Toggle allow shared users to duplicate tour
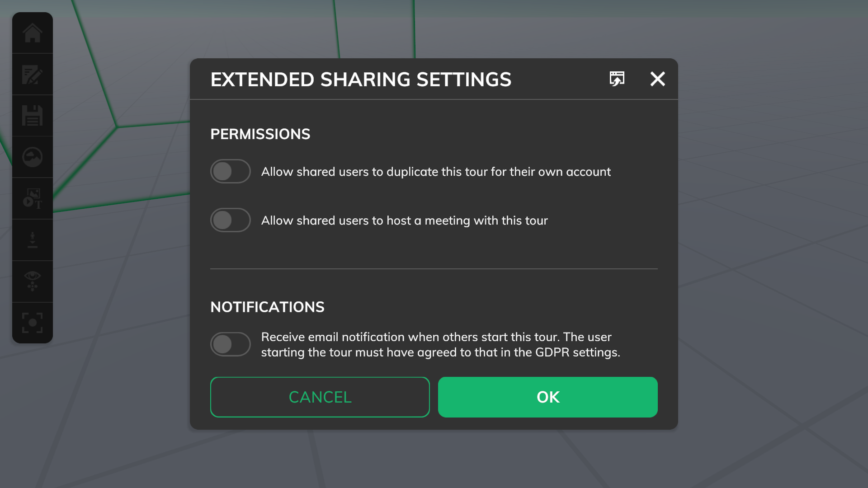The height and width of the screenshot is (488, 868). pos(230,171)
